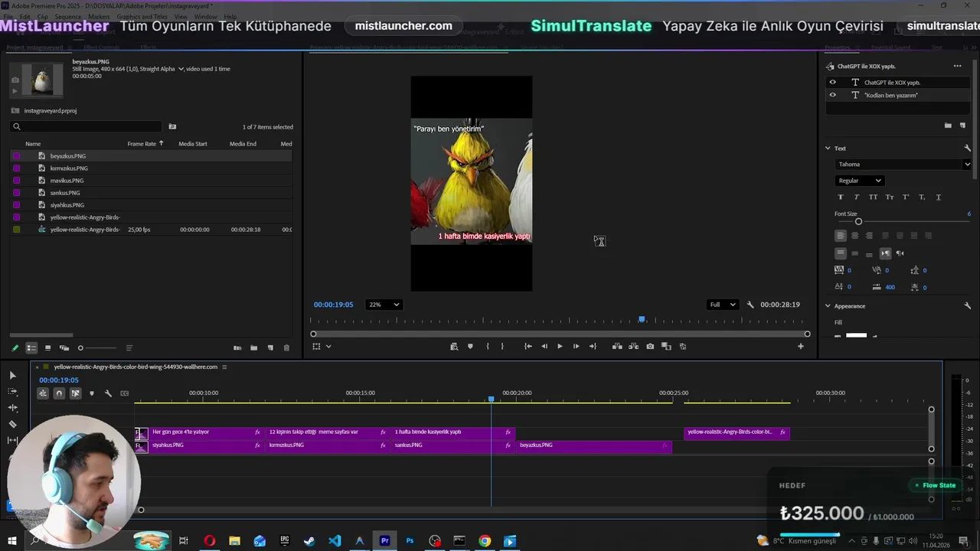Toggle insert sequences as nests button

(x=43, y=393)
